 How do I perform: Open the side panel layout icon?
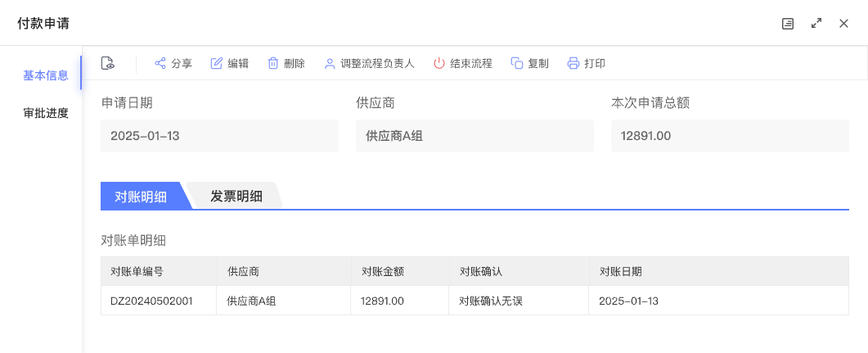point(788,24)
